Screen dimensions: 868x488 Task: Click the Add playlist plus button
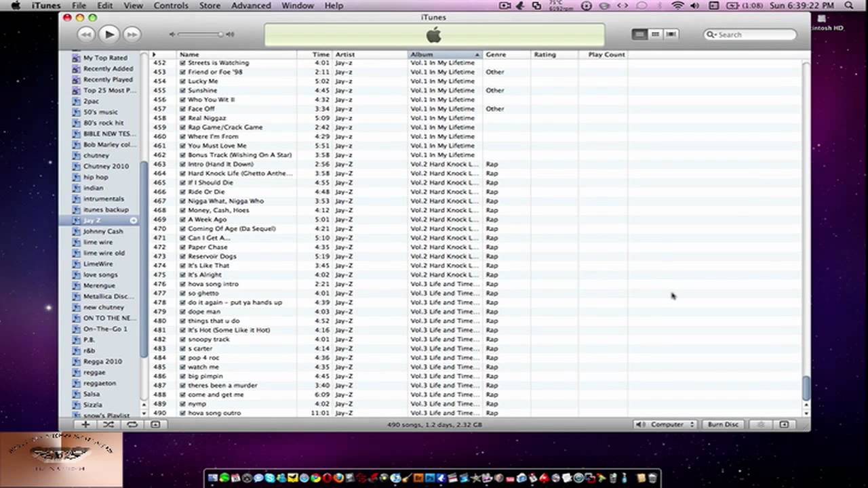click(x=85, y=424)
